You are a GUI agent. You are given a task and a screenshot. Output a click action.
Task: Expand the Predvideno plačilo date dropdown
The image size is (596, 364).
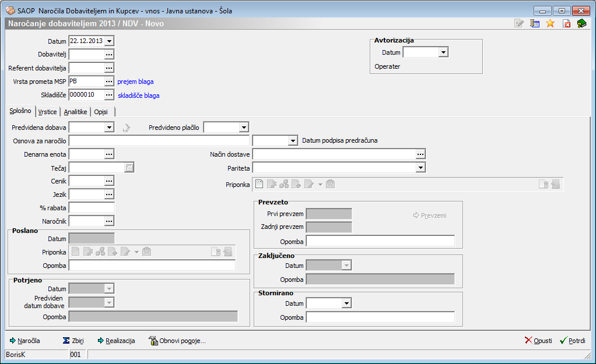(244, 127)
